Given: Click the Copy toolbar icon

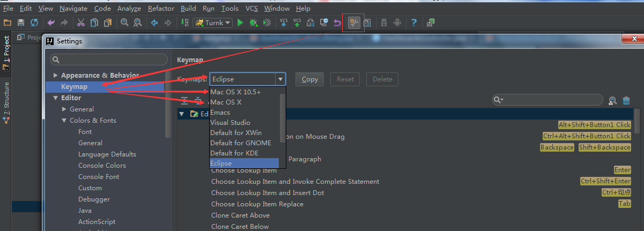Looking at the screenshot, I should click(94, 23).
